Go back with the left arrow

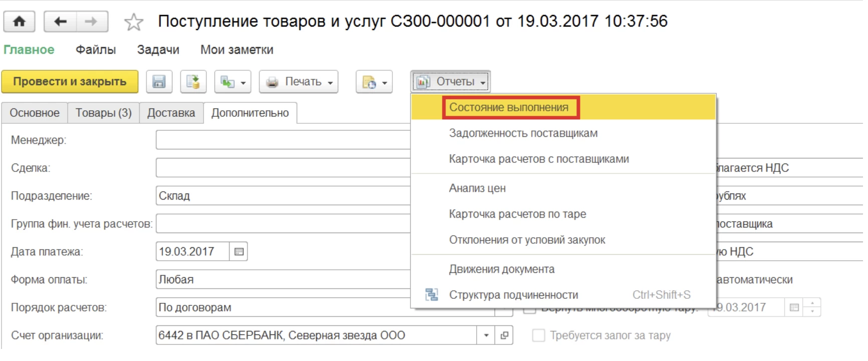(x=60, y=22)
